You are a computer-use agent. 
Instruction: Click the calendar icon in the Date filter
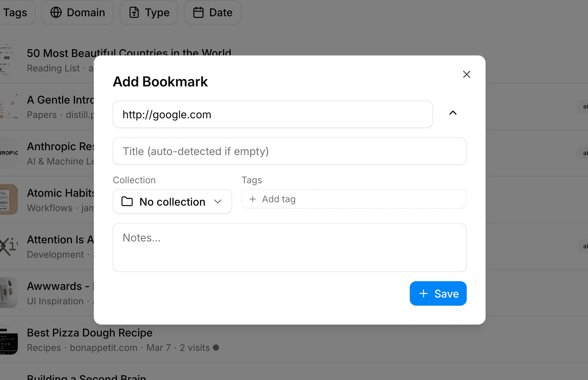[198, 13]
